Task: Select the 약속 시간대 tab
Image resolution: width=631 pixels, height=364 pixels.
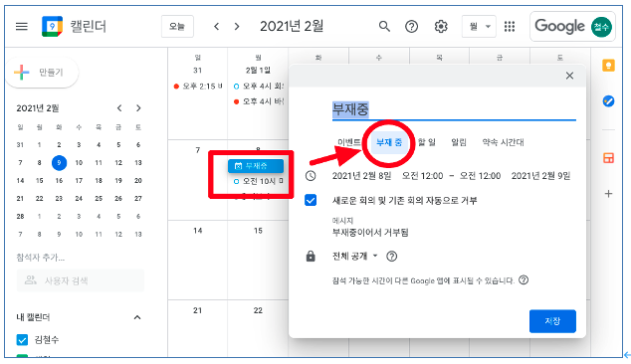Action: click(x=503, y=142)
